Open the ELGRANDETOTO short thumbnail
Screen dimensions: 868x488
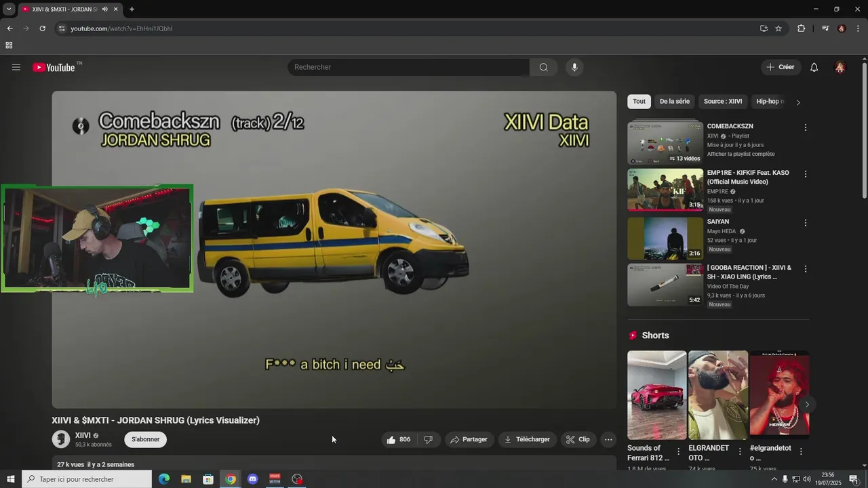pos(718,395)
